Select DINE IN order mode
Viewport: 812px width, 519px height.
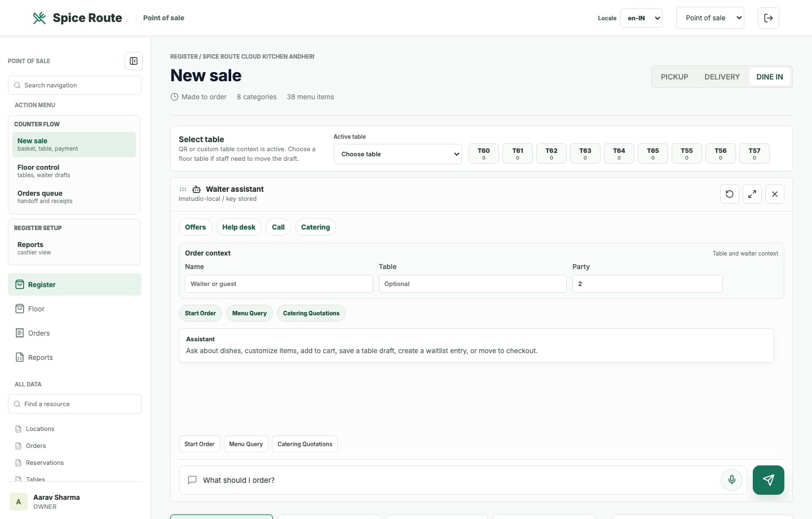click(770, 77)
